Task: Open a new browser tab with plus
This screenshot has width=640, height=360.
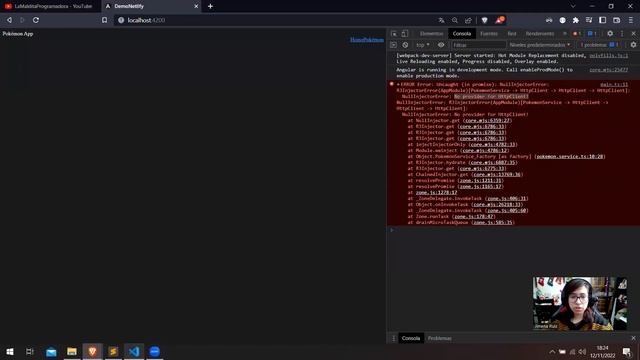Action: (210, 6)
